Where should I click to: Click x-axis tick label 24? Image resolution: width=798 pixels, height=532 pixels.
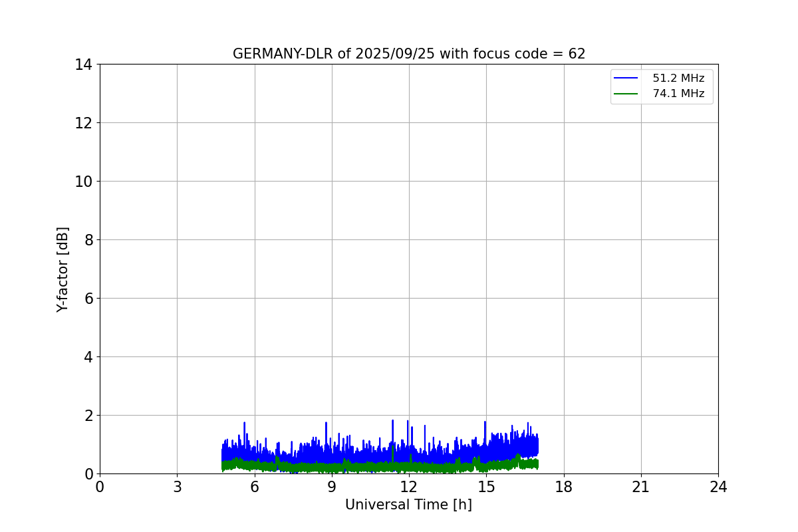(x=718, y=487)
